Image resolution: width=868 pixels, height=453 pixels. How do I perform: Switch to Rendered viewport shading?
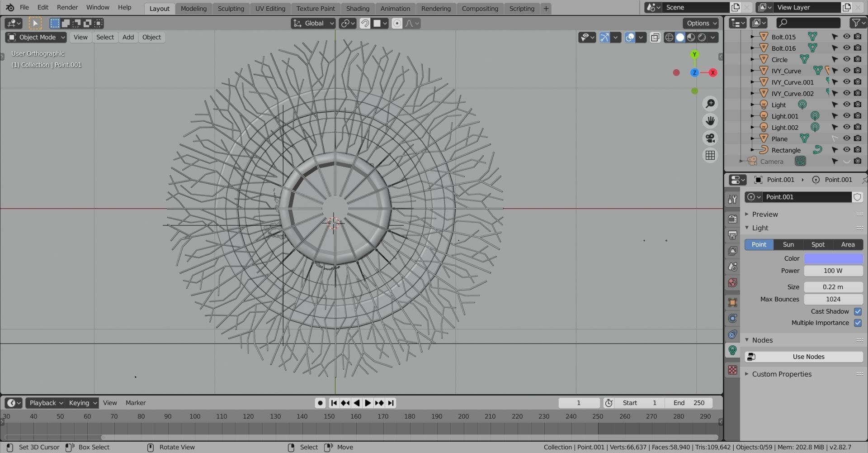(x=702, y=38)
